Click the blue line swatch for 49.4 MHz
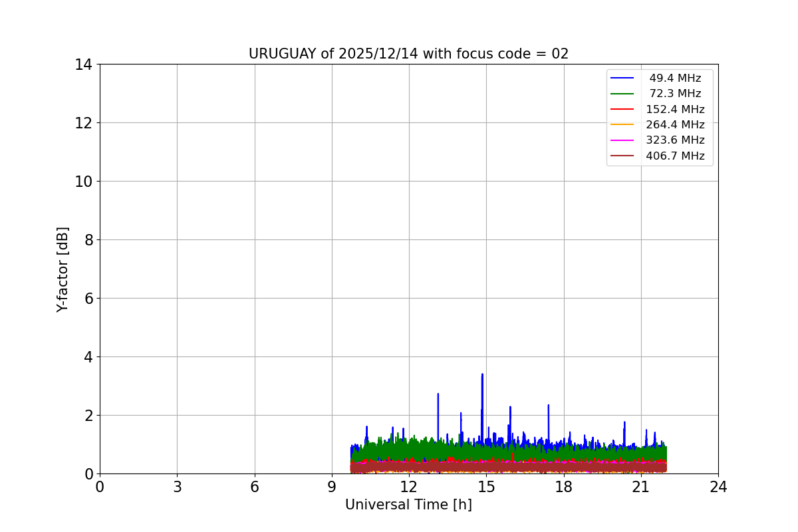 click(622, 78)
